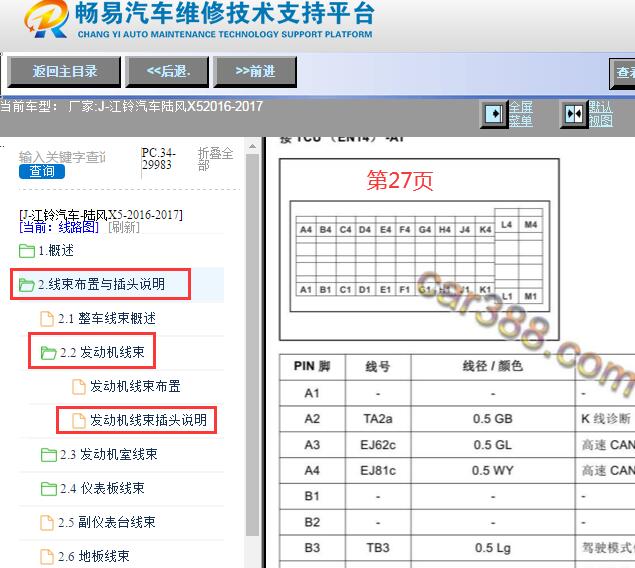Click the 0.5 GL wire color cell

coord(493,445)
